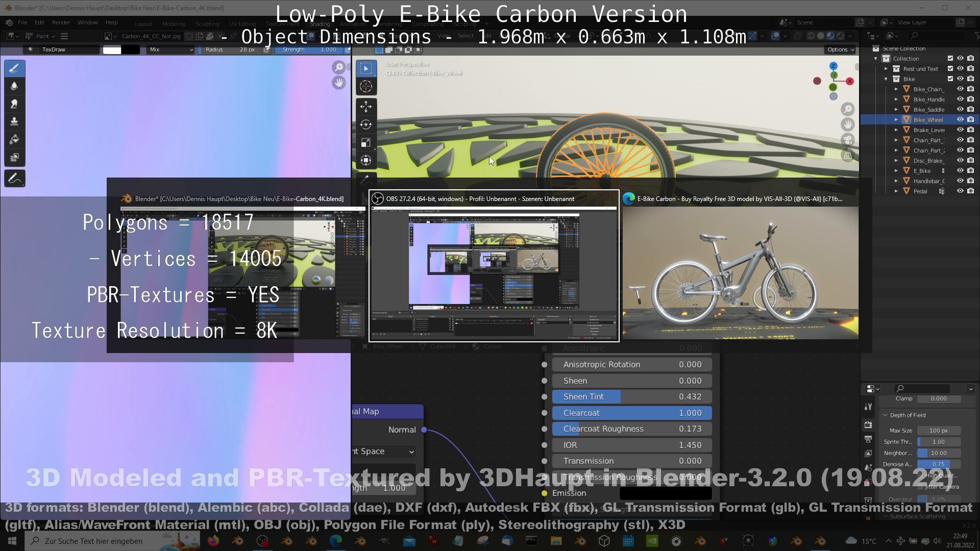The image size is (980, 551).
Task: Toggle radius pen pressure icon
Action: coord(266,49)
